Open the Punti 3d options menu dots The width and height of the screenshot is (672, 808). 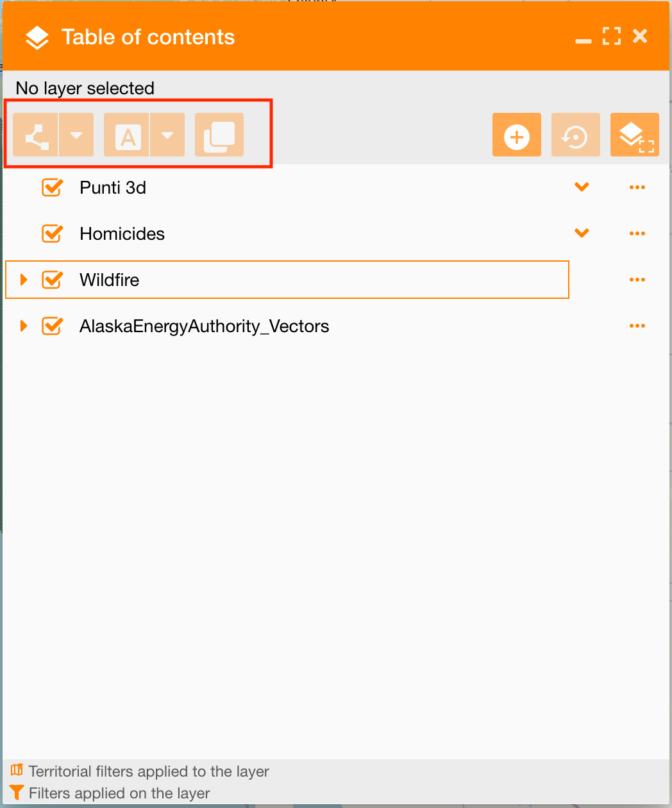pyautogui.click(x=637, y=187)
